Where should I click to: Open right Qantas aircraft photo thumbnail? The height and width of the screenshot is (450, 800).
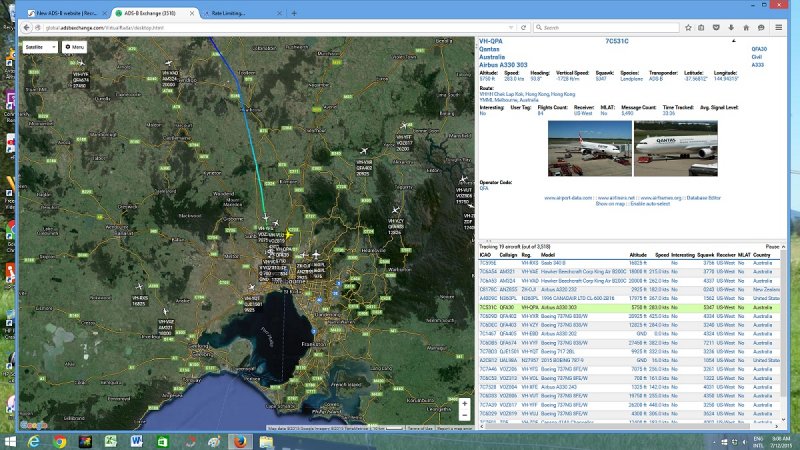676,148
